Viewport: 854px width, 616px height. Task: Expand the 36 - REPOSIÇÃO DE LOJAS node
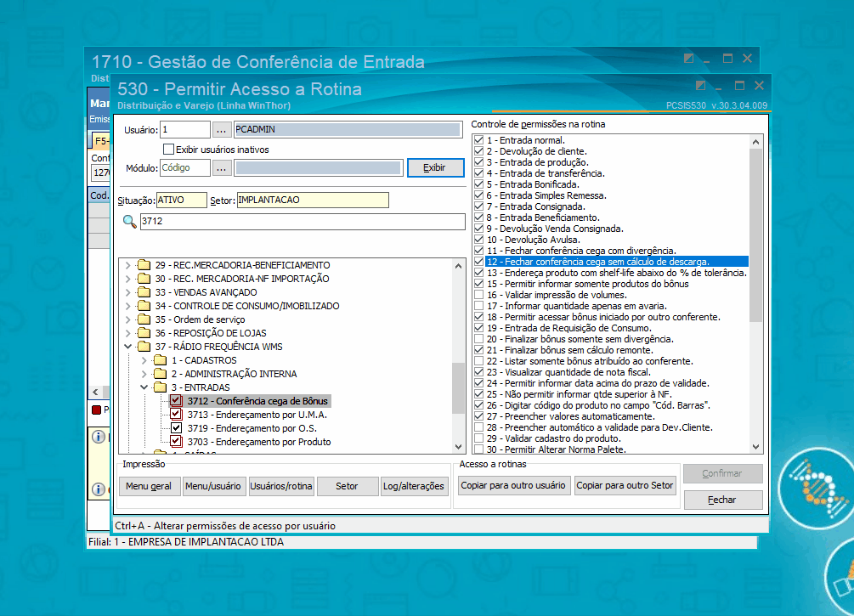[x=128, y=333]
